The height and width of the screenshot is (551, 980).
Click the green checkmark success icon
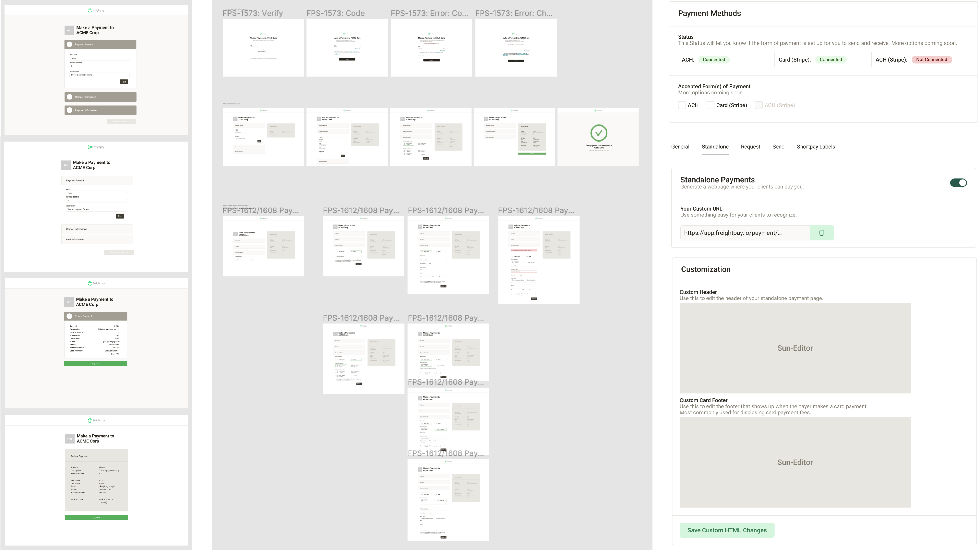pos(598,133)
